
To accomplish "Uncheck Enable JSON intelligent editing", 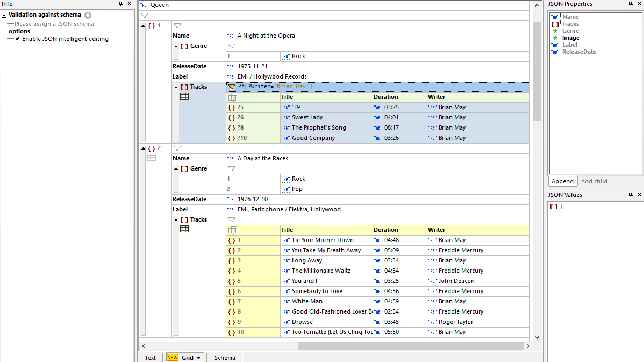I will (18, 39).
